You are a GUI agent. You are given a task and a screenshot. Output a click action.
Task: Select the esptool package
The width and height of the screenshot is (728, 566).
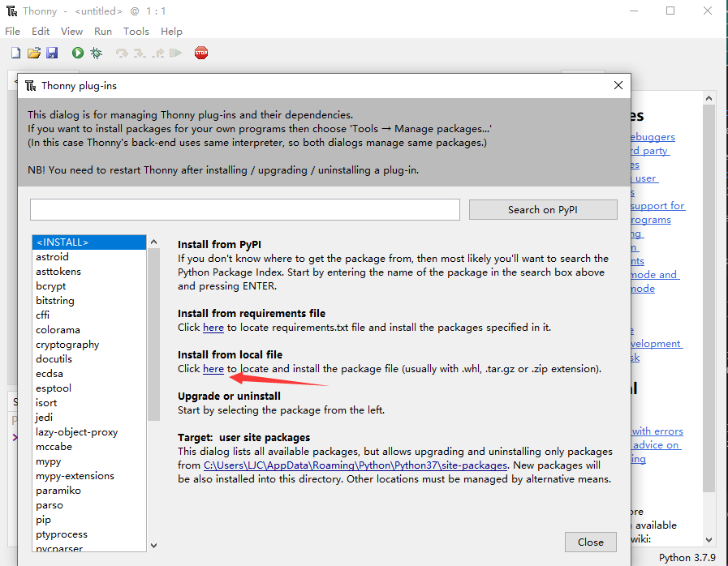coord(89,388)
